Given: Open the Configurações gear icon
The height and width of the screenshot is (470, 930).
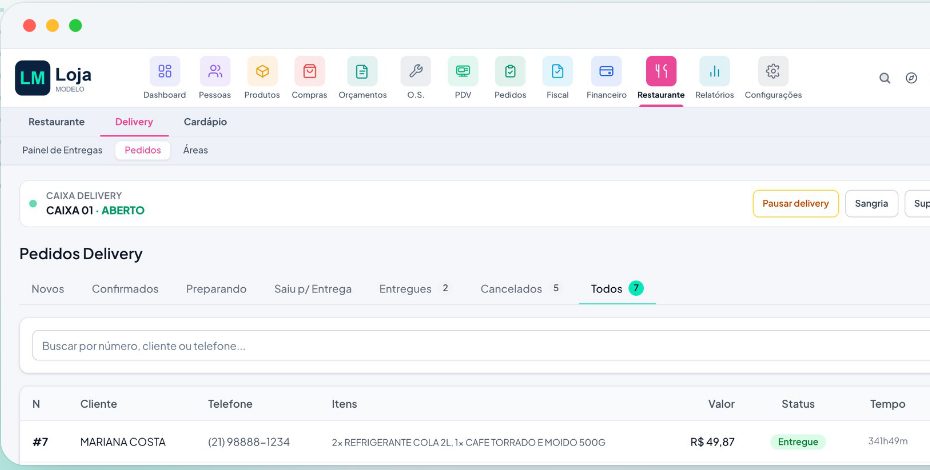Looking at the screenshot, I should pos(773,71).
